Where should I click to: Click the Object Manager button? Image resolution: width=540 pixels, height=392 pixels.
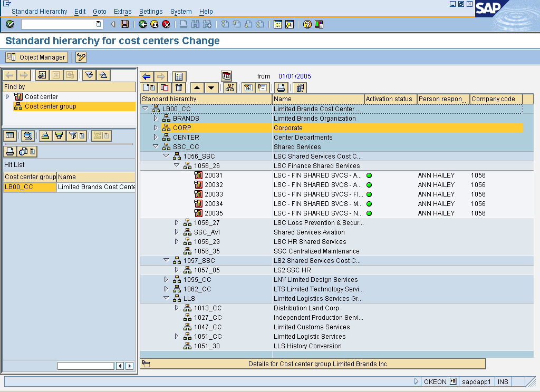click(36, 57)
